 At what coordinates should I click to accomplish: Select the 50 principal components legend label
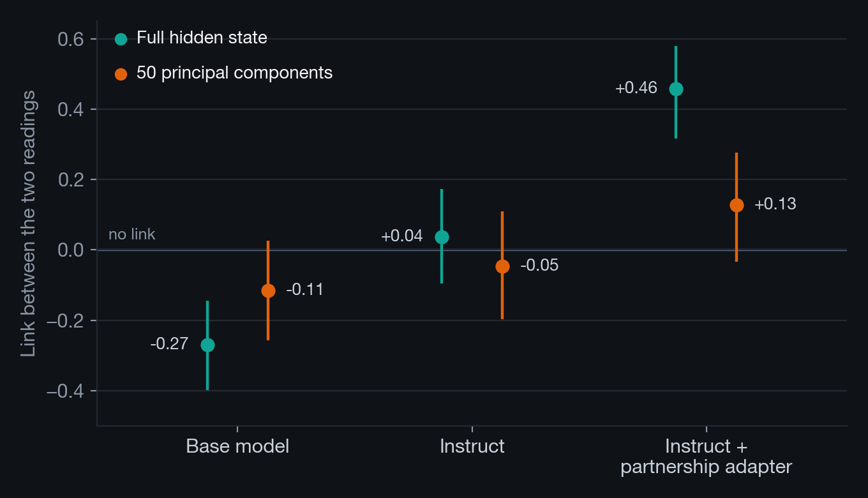pyautogui.click(x=234, y=73)
